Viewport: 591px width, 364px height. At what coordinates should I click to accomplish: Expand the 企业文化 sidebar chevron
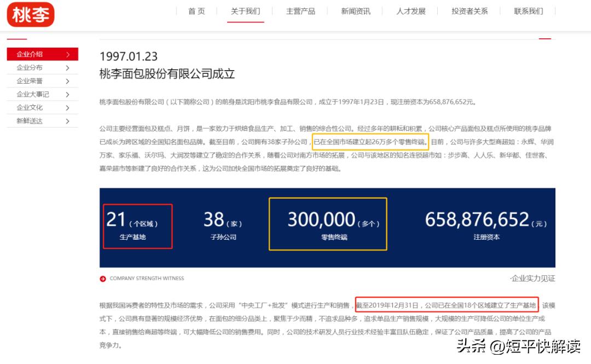point(68,107)
